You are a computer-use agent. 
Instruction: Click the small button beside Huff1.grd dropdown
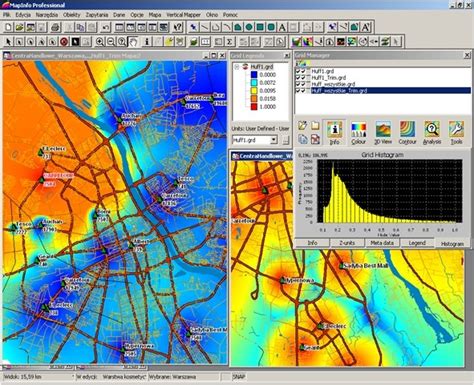tap(286, 140)
